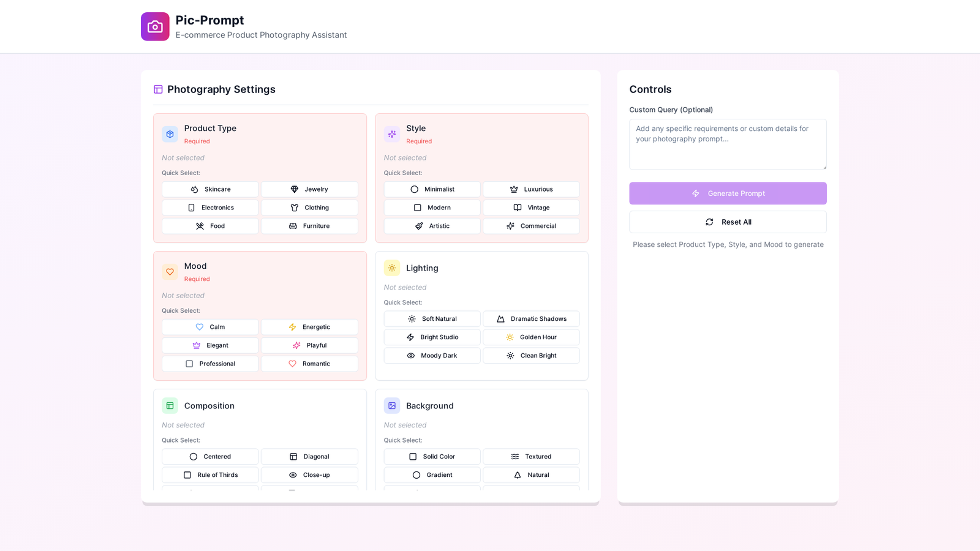Click the Reset All button
980x551 pixels.
[728, 222]
